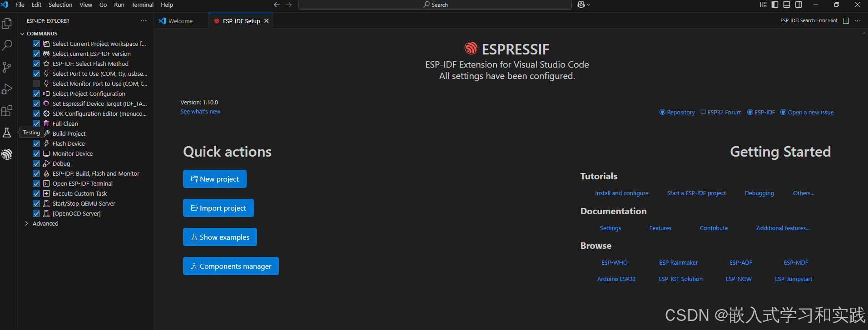Open the explorer panel more actions ellipsis
868x330 pixels.
pyautogui.click(x=144, y=21)
